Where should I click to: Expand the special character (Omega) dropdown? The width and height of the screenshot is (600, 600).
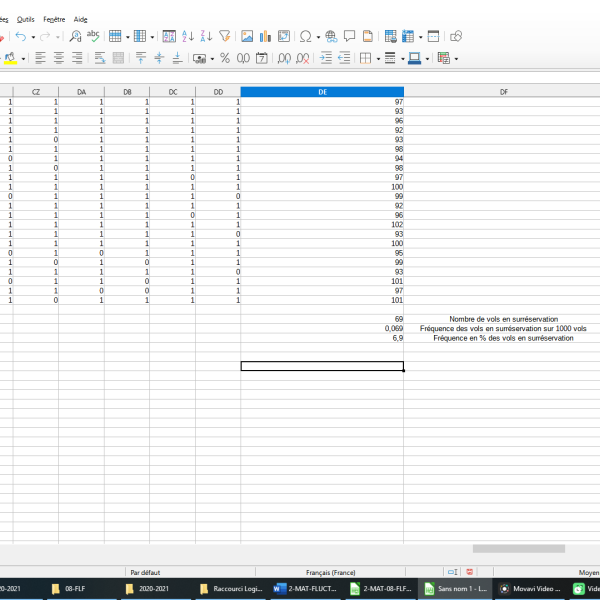click(318, 37)
